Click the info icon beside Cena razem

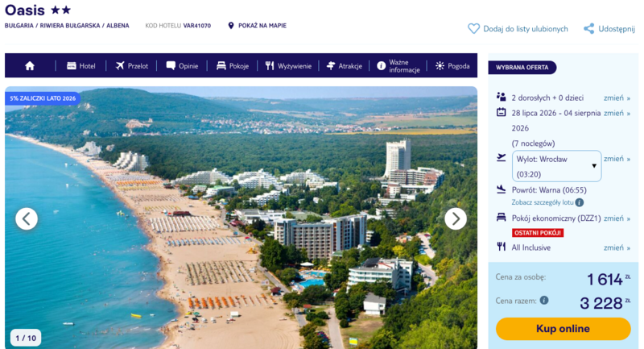[544, 301]
